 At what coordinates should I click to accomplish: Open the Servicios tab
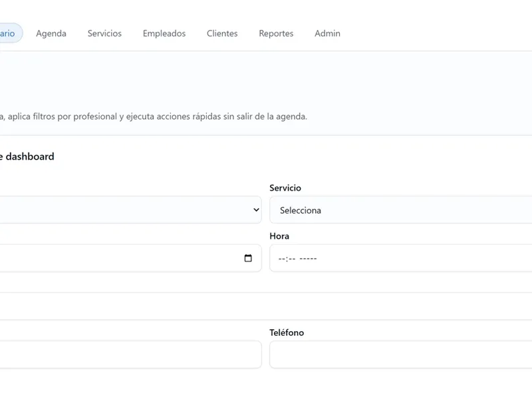point(104,33)
